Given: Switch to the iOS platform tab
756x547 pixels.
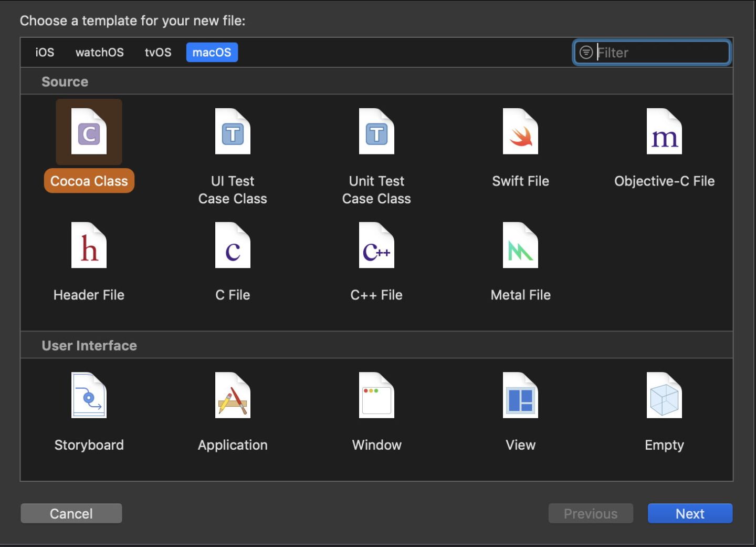Looking at the screenshot, I should [45, 53].
